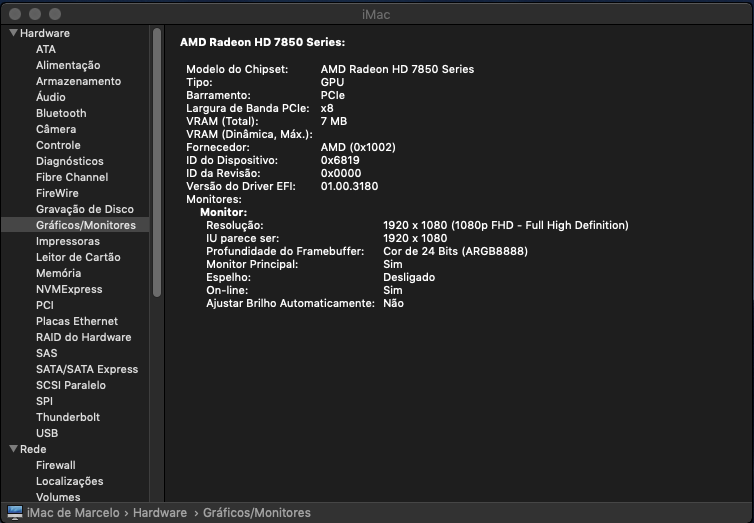Select Armazenamento in the sidebar list
This screenshot has height=523, width=754.
pos(78,81)
